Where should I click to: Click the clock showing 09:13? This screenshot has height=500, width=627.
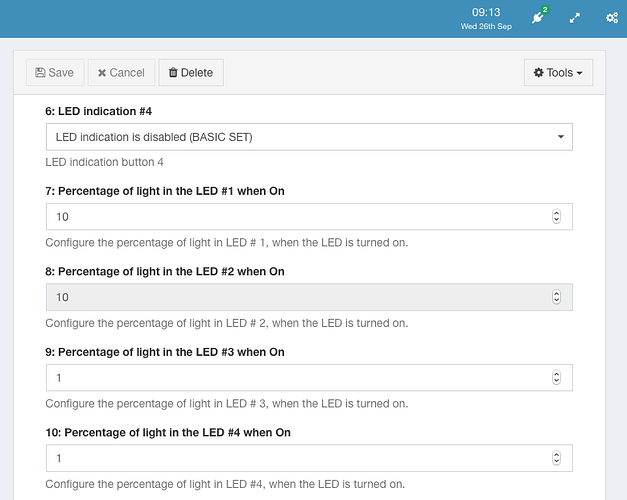[486, 12]
